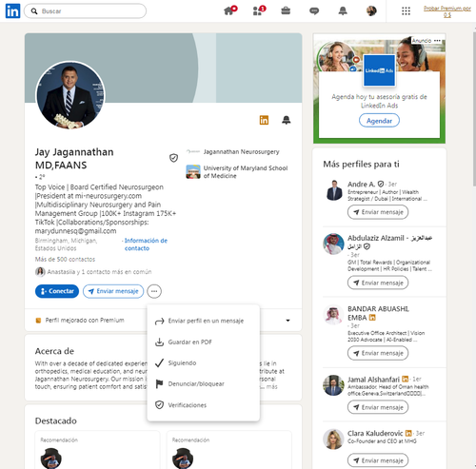Screen dimensions: 476x469
Task: Select Guardar en PDF menu item
Action: point(204,342)
